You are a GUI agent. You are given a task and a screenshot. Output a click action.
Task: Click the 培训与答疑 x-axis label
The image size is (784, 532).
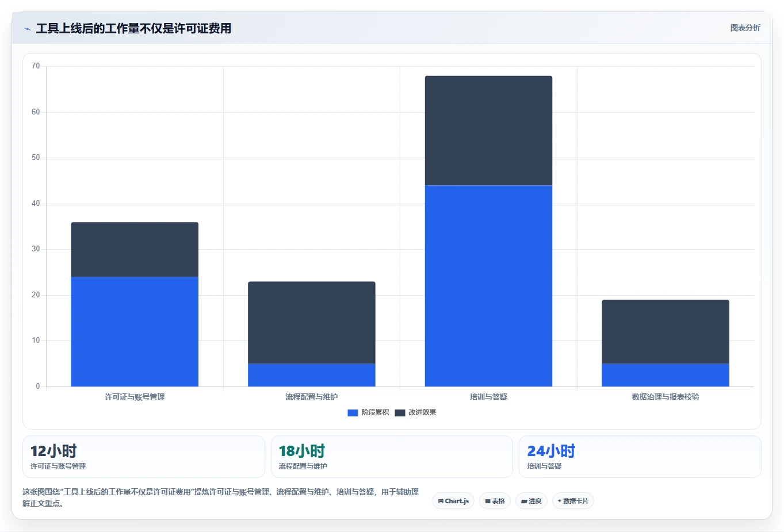coord(488,397)
